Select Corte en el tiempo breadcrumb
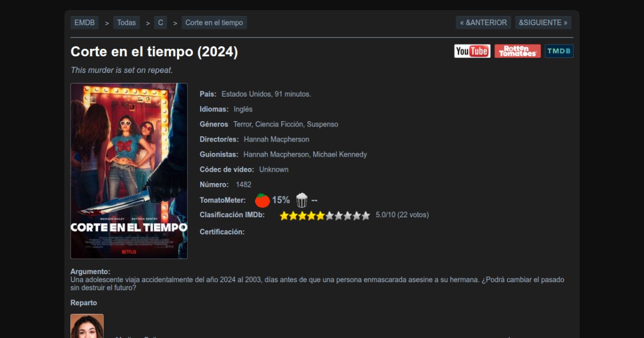 click(214, 23)
